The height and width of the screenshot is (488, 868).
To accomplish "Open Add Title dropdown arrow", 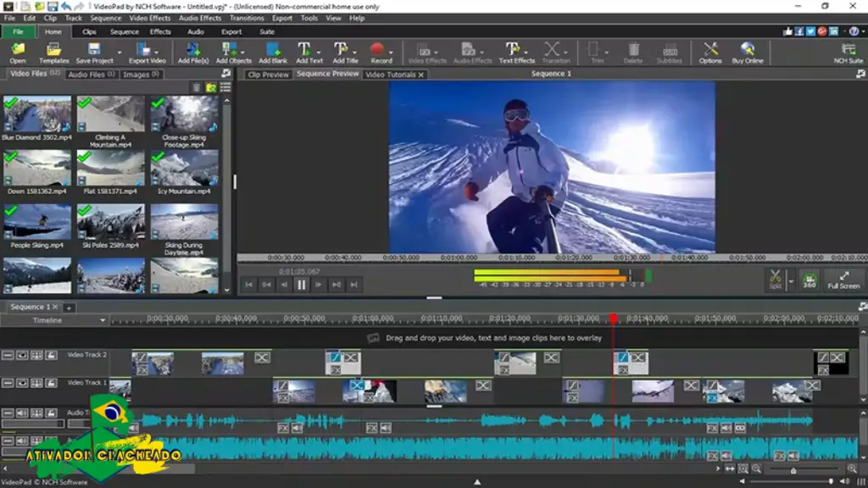I will pyautogui.click(x=354, y=53).
